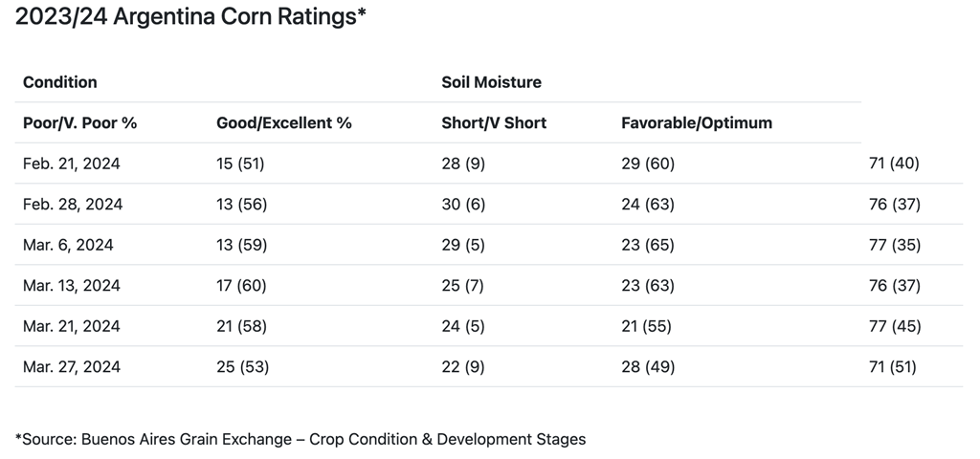Viewport: 980px width, 459px height.
Task: Click the "30 (6)" cell value
Action: [x=463, y=205]
